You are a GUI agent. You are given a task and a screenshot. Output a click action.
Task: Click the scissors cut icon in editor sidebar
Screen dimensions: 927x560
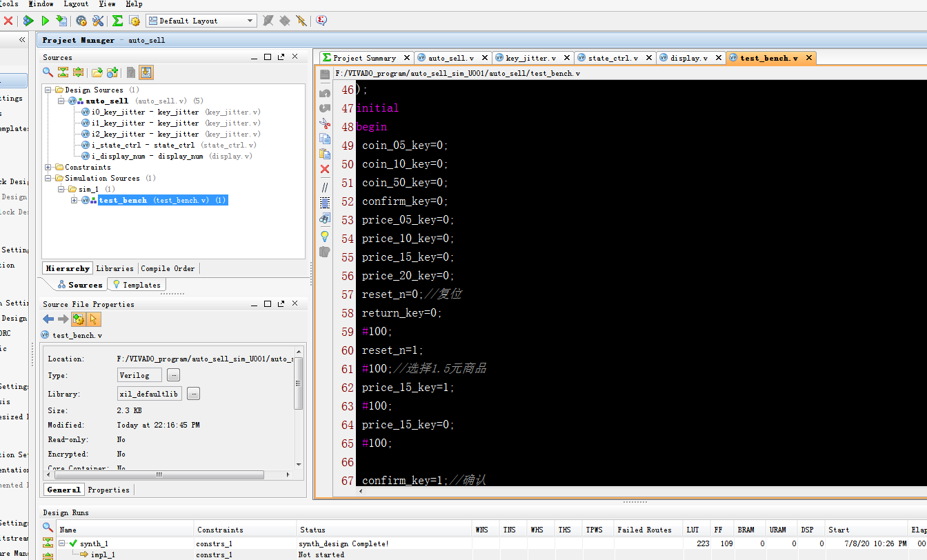pos(325,123)
